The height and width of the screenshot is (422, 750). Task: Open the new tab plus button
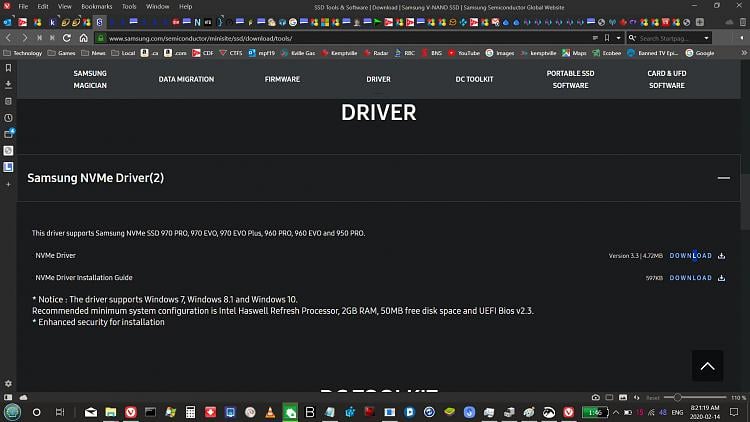[700, 22]
